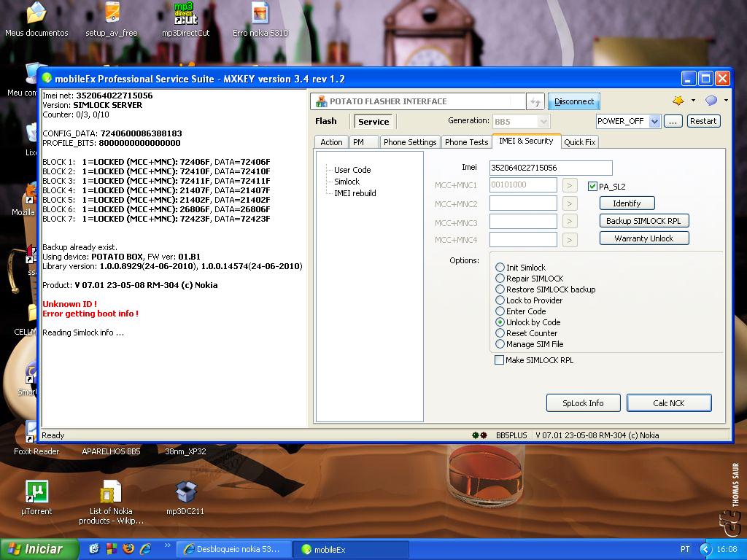Open the Quick Fix tab
The image size is (747, 560).
coord(579,142)
